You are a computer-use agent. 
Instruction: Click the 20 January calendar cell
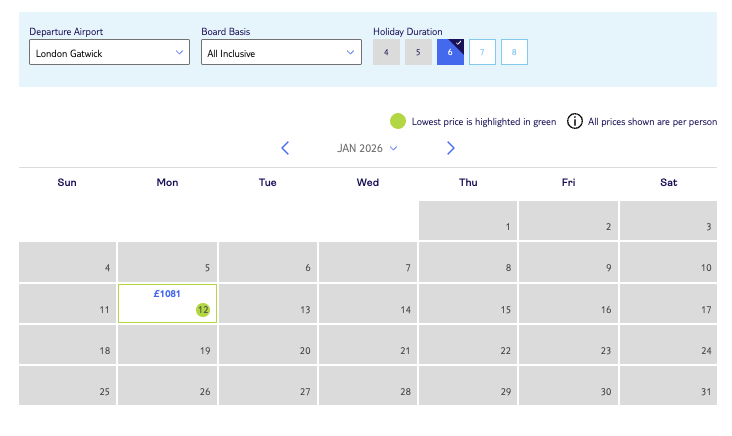click(267, 344)
